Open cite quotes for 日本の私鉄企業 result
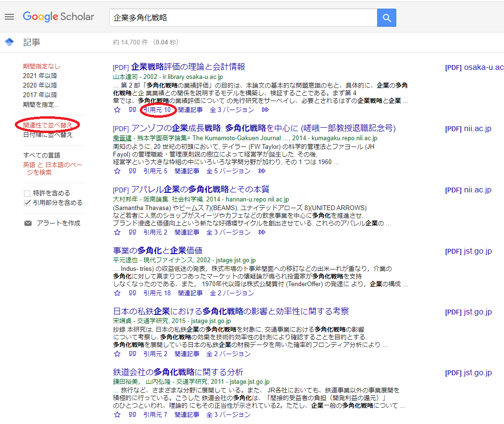The width and height of the screenshot is (504, 424). (133, 354)
